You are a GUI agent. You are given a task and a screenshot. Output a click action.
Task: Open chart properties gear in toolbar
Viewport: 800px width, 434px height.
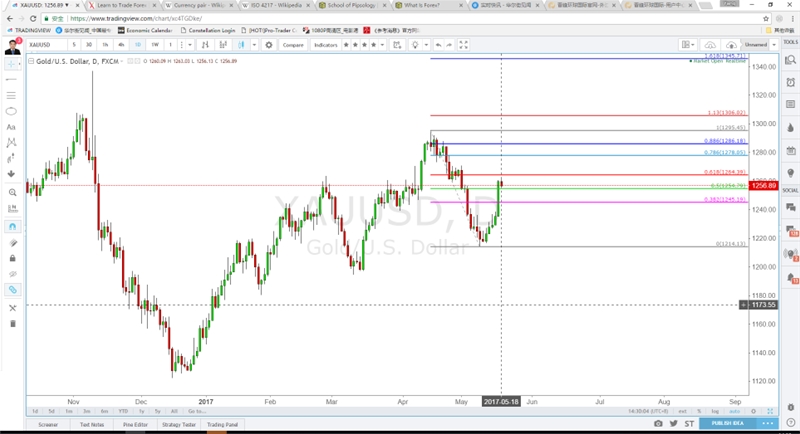pos(269,45)
